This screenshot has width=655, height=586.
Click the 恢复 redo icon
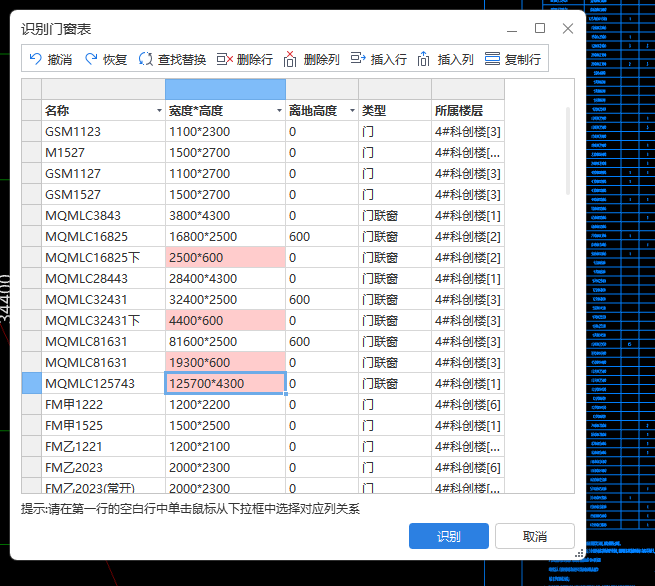(91, 59)
